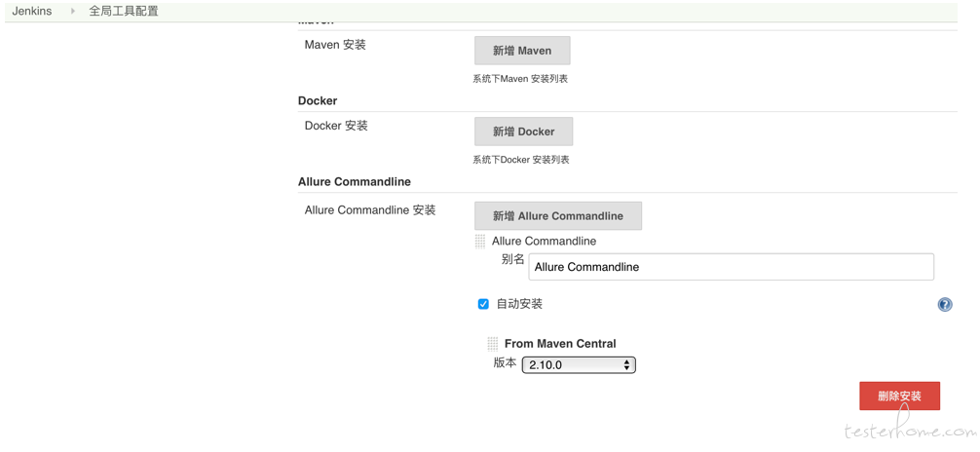Open the 全局工具配置 breadcrumb item

(x=124, y=12)
